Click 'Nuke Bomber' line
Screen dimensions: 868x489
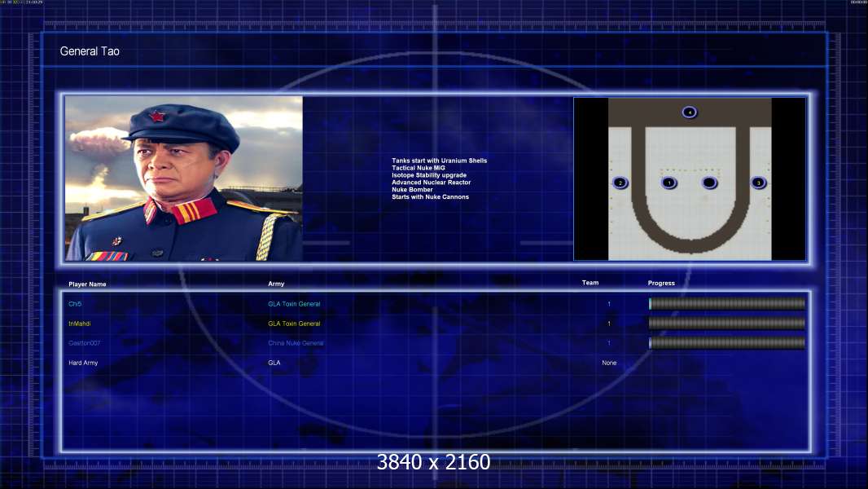point(412,189)
